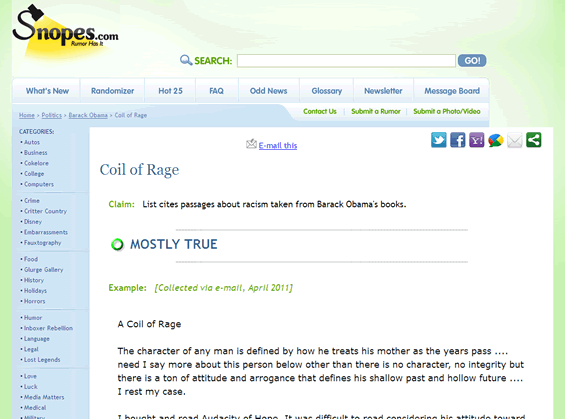Click the Coil of Rage article heading
This screenshot has width=565, height=419.
139,170
